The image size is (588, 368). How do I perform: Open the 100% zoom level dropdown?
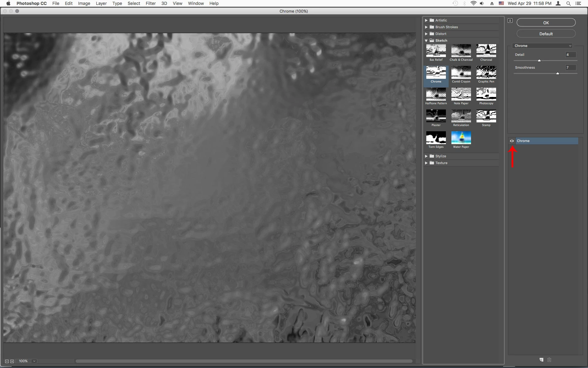(34, 361)
